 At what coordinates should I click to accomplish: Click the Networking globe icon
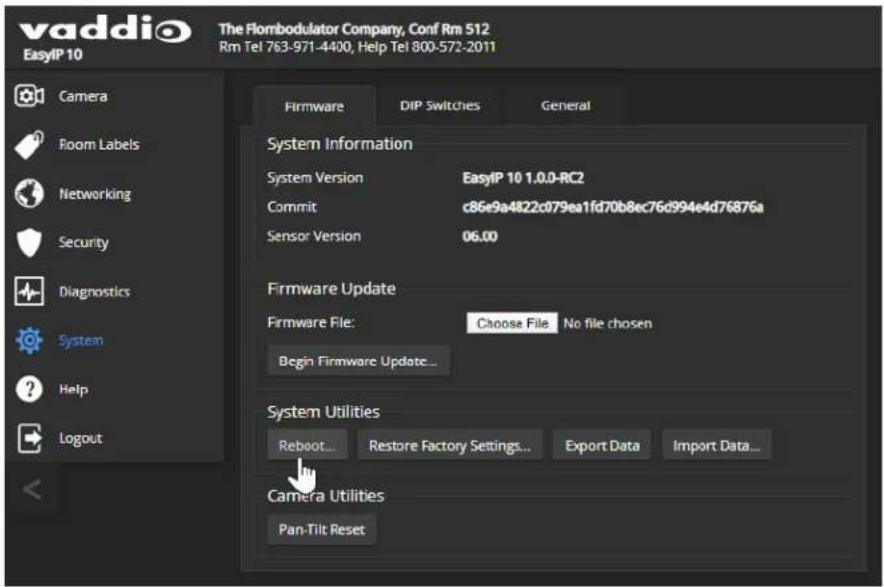(x=29, y=193)
